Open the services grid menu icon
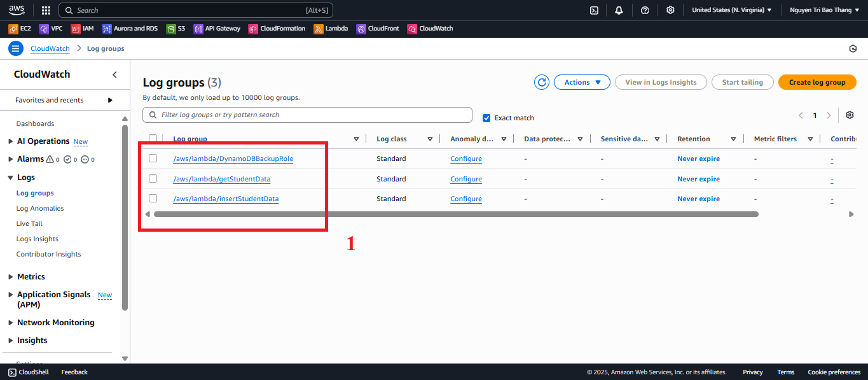 tap(46, 10)
